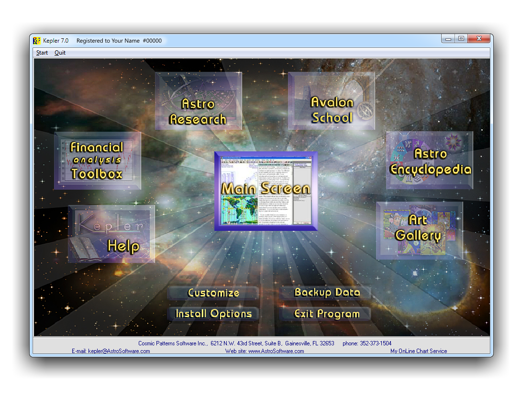Open the Start menu in menu bar
532x410 pixels.
point(42,53)
